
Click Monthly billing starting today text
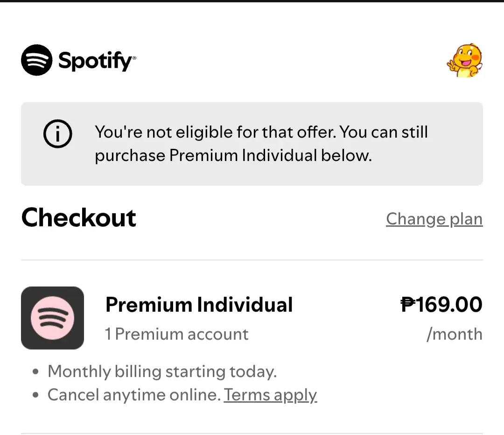[x=162, y=372]
